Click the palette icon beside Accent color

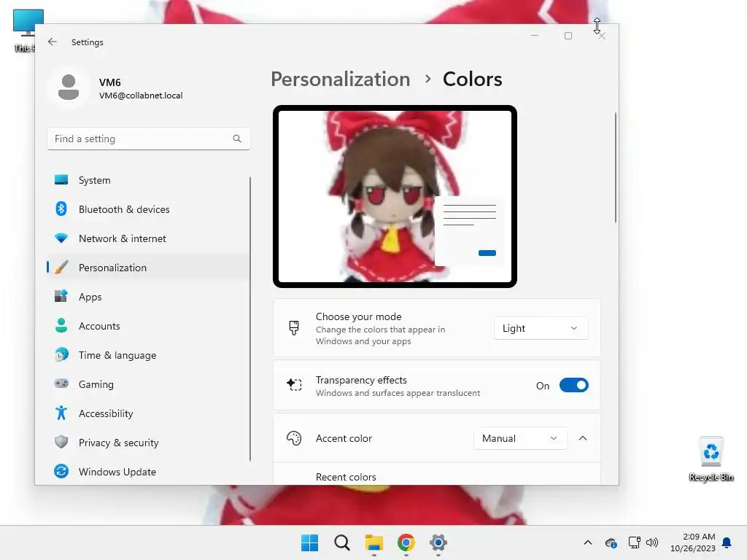point(294,438)
